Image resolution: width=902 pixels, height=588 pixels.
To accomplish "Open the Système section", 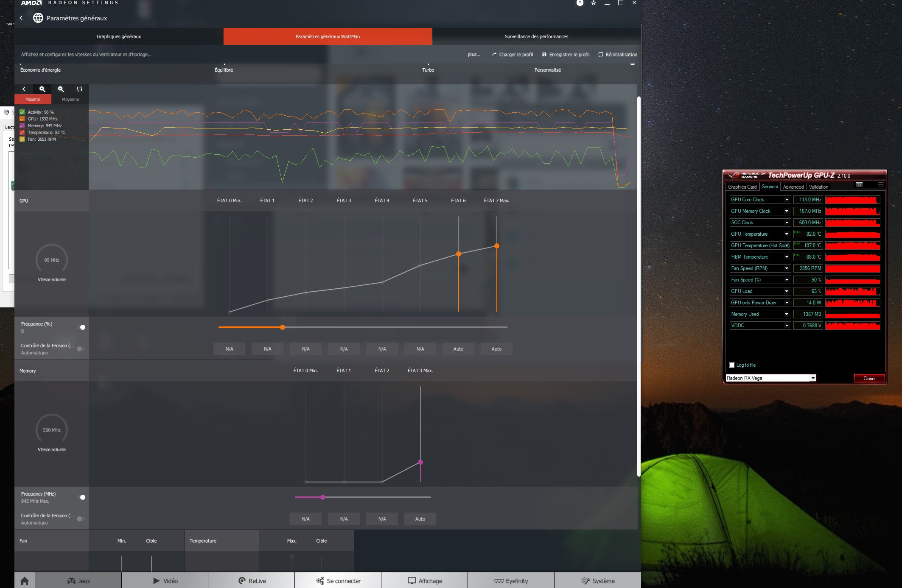I will pyautogui.click(x=598, y=581).
